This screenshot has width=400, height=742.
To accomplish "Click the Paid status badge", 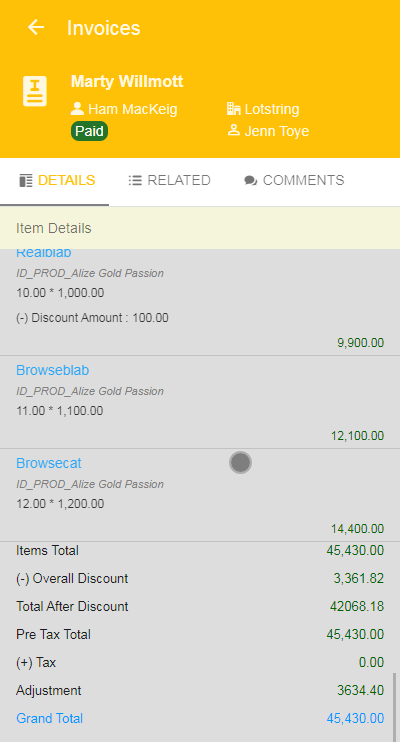I will (89, 131).
